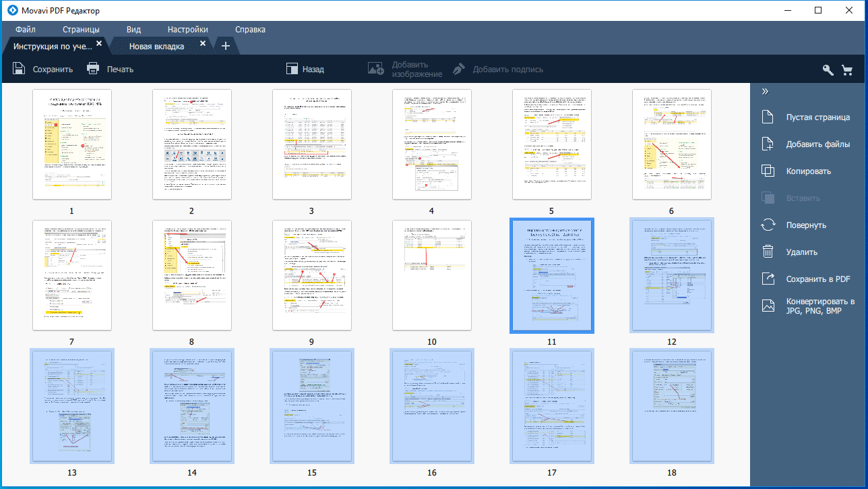Screen dimensions: 868x489
Task: Collapse the right sidebar with double chevron
Action: (x=766, y=92)
